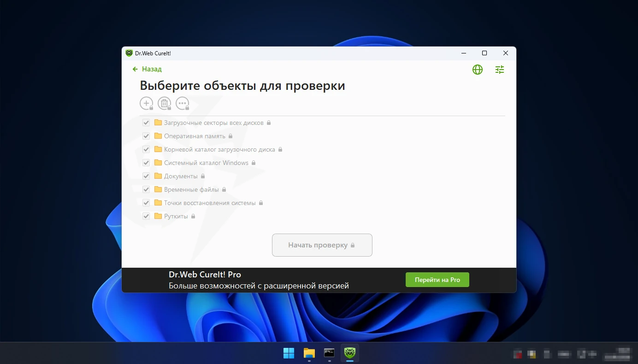Select the Точки восстановления системы label
The image size is (638, 364).
coord(210,203)
